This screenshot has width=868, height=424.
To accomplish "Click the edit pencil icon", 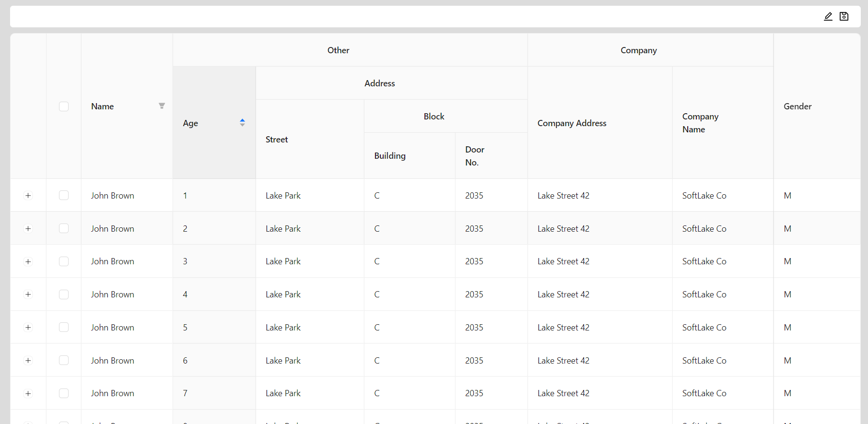I will pos(828,17).
